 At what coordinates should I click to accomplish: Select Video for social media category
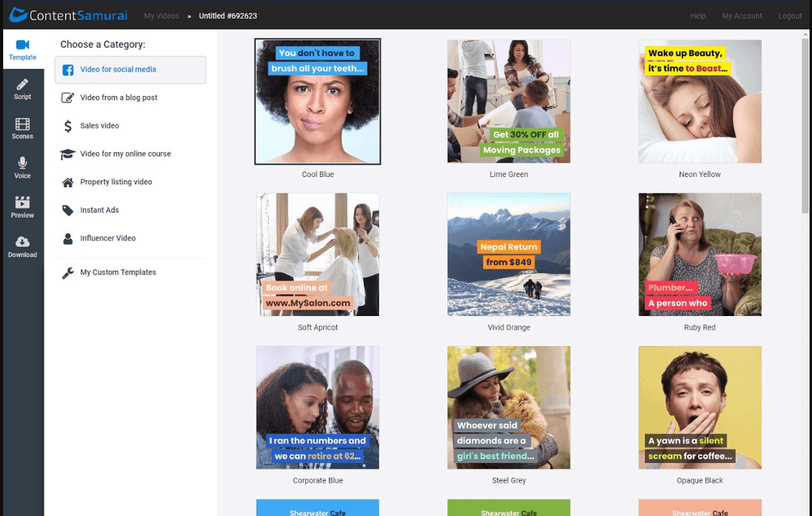pyautogui.click(x=131, y=69)
